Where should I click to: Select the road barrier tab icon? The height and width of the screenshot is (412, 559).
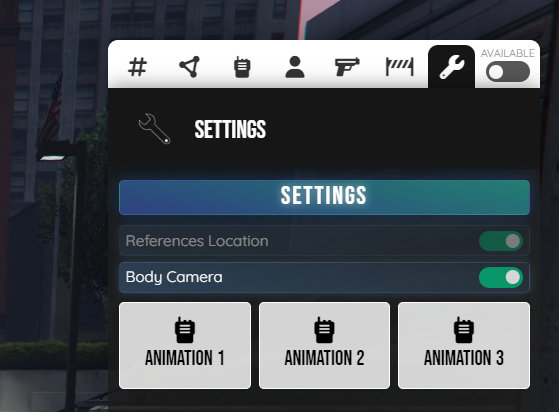click(400, 67)
